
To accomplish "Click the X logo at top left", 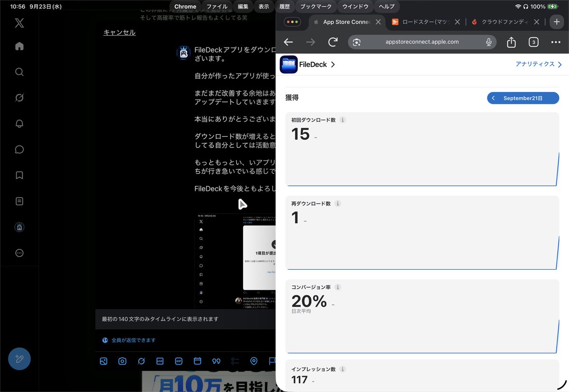I will point(19,23).
